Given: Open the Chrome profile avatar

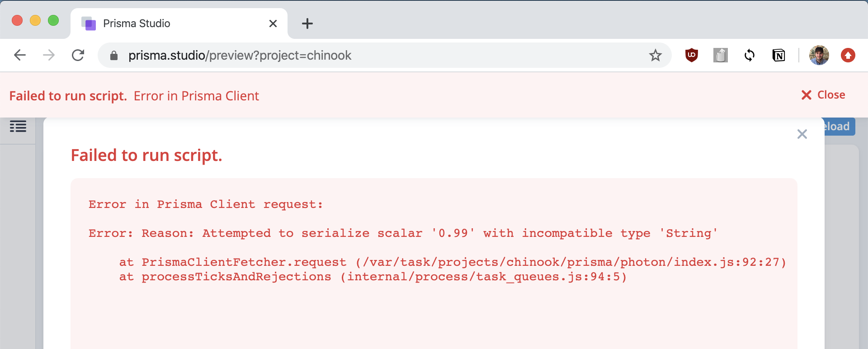Looking at the screenshot, I should pyautogui.click(x=820, y=55).
